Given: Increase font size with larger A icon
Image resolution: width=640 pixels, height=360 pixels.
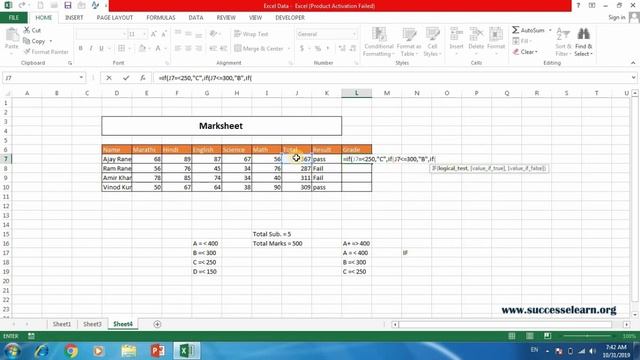Looking at the screenshot, I should 153,34.
